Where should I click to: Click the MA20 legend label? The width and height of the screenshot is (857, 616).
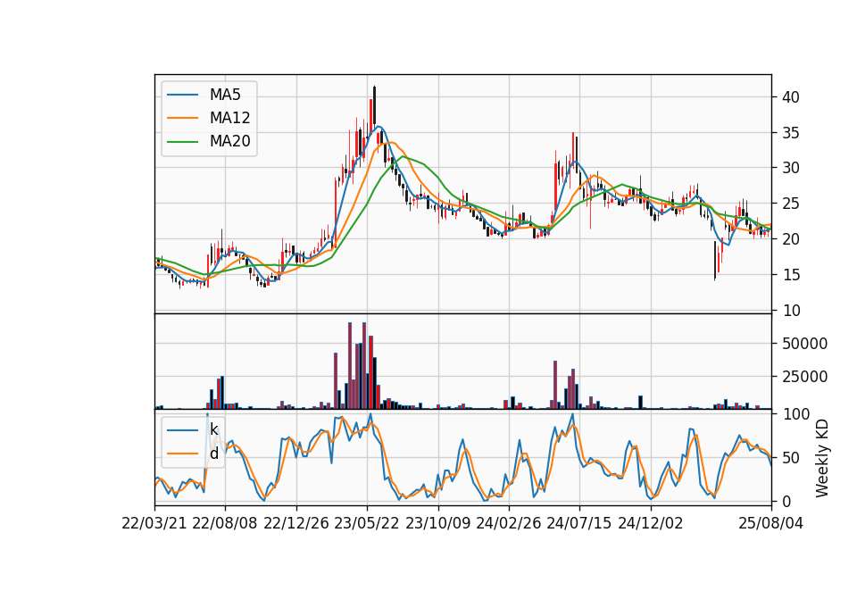[230, 142]
